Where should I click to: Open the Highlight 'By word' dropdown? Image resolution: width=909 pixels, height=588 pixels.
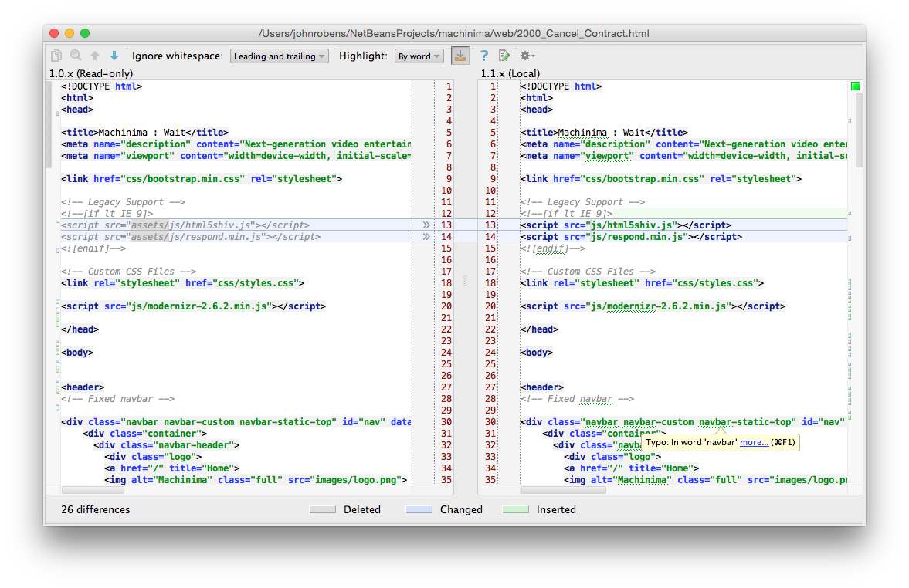pyautogui.click(x=419, y=56)
